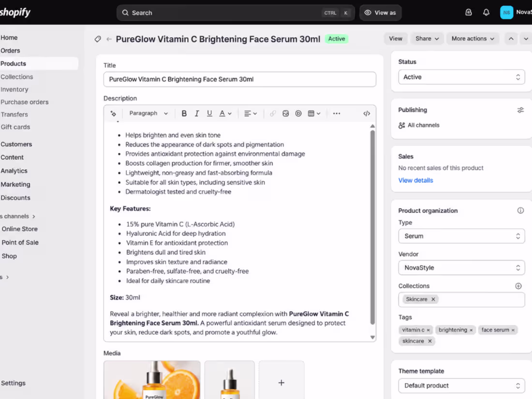
Task: Open Theme template dropdown Default product
Action: 461,386
